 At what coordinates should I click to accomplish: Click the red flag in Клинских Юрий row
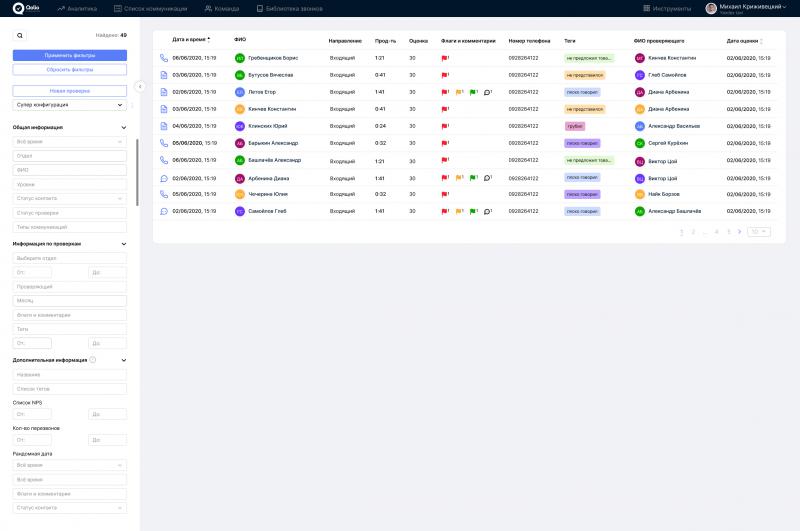click(x=444, y=126)
